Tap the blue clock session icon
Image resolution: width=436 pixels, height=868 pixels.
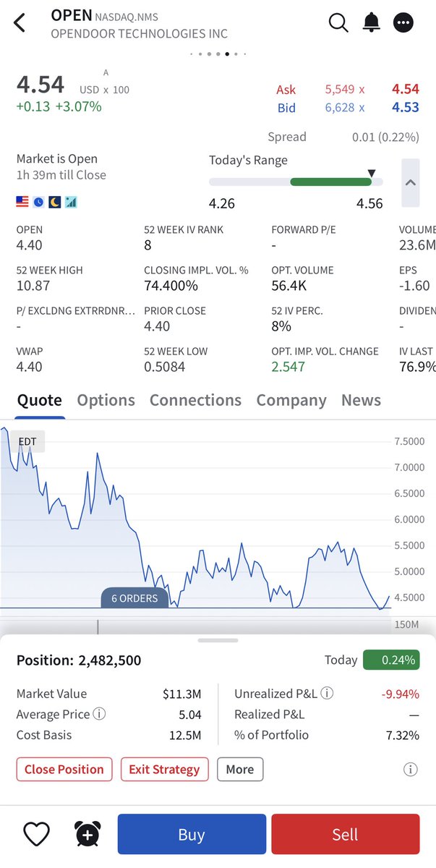38,202
